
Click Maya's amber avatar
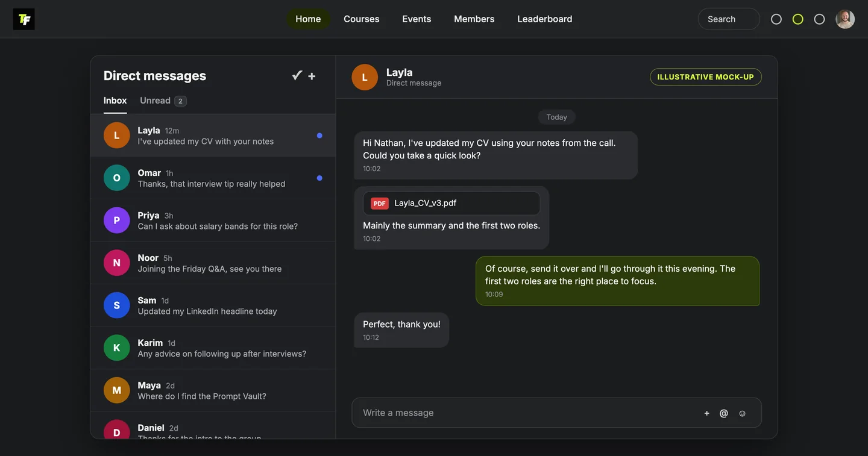[117, 390]
